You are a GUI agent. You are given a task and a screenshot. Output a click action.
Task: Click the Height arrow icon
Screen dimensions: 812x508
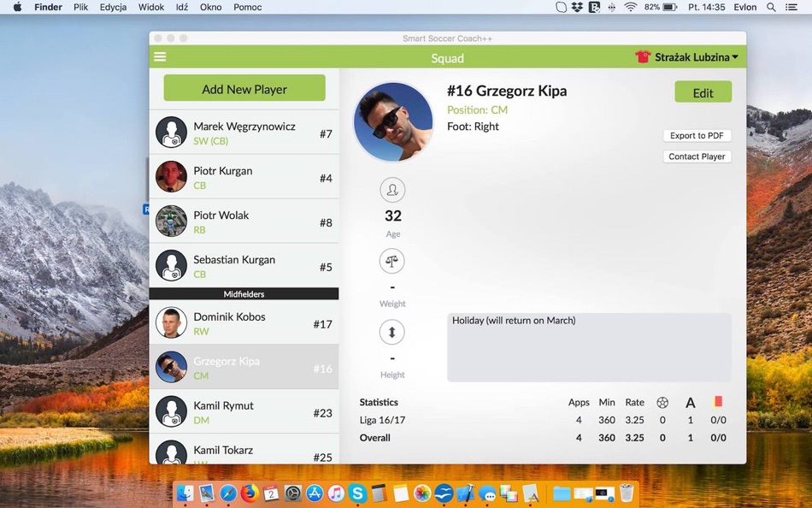pos(392,332)
